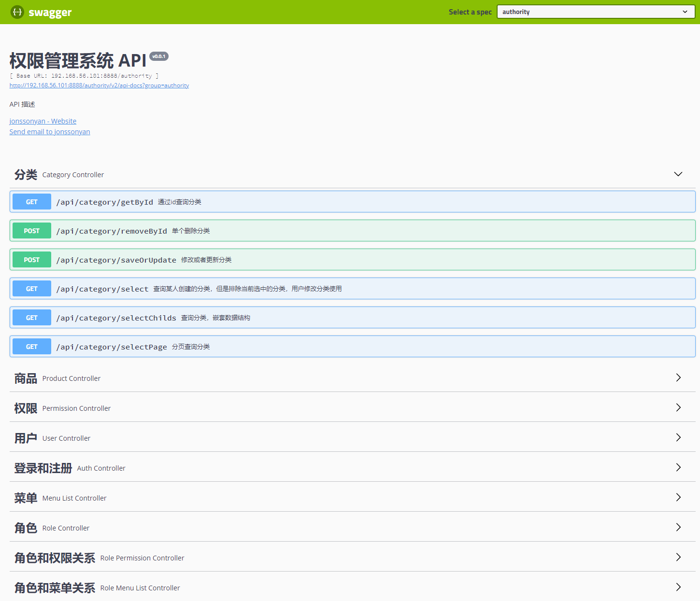Click Send email to jonssonyan

49,131
